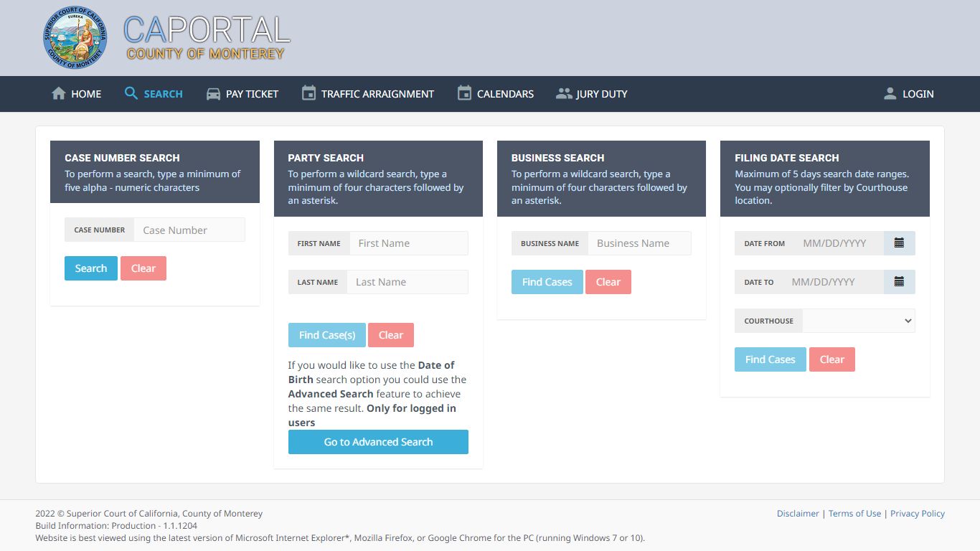Screen dimensions: 980x551
Task: Click the LOGIN link
Action: point(909,94)
